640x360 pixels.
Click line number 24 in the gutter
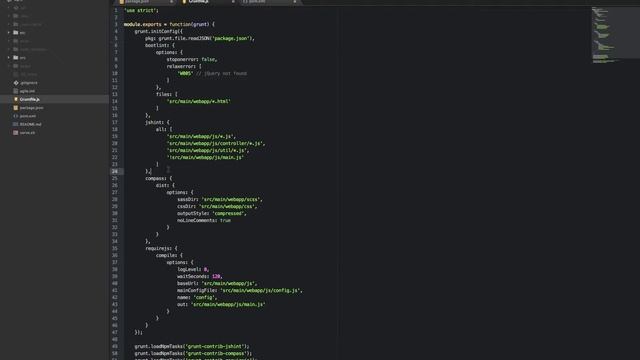(x=115, y=171)
